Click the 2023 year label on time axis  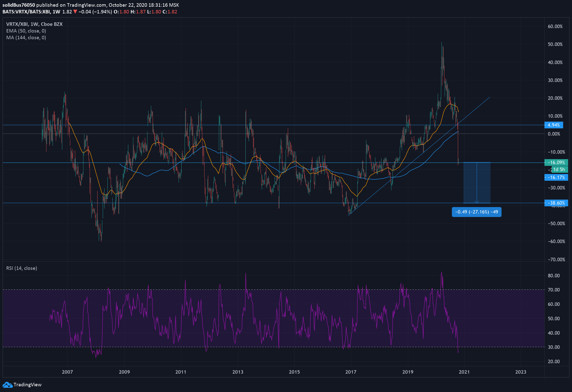tap(521, 372)
